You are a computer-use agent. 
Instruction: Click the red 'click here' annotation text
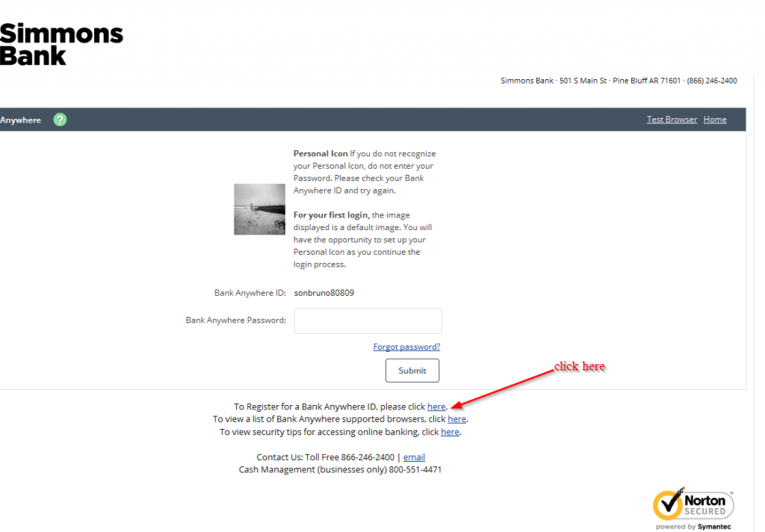coord(579,367)
